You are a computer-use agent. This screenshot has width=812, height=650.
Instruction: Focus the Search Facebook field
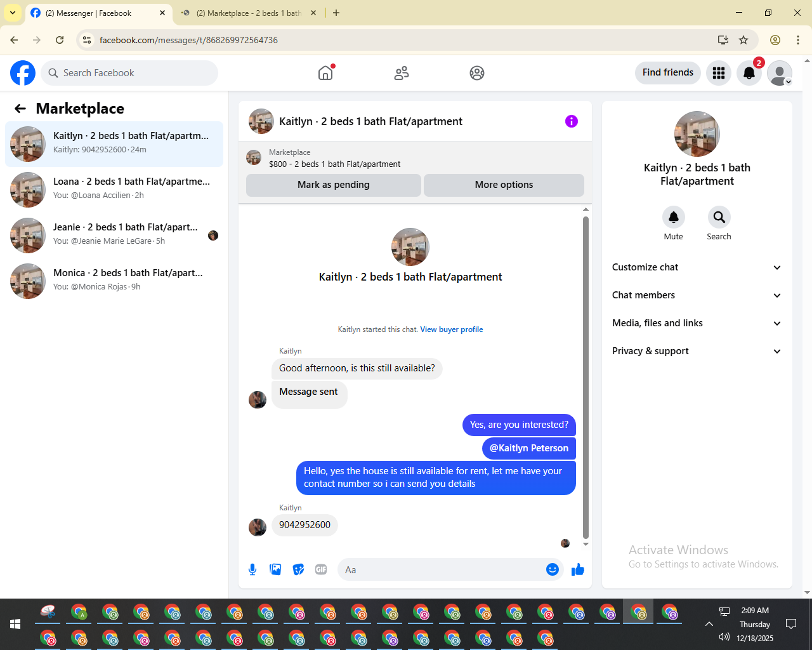point(129,73)
